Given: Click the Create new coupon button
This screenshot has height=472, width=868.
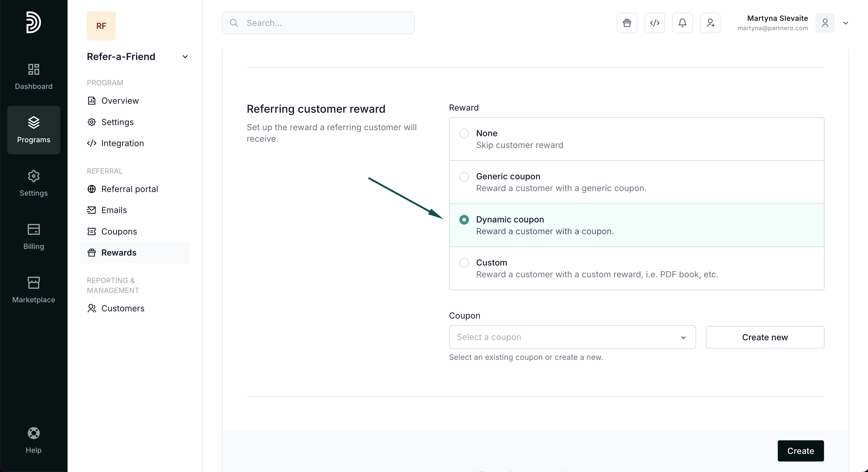Looking at the screenshot, I should pyautogui.click(x=765, y=337).
